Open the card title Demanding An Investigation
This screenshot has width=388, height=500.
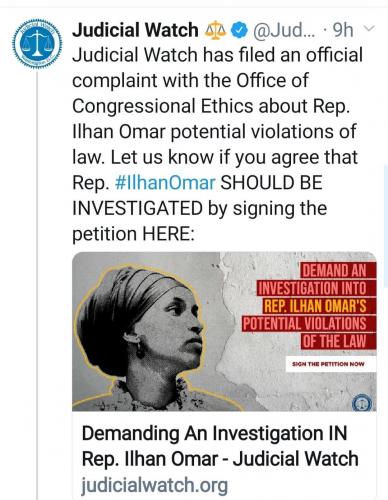click(220, 446)
